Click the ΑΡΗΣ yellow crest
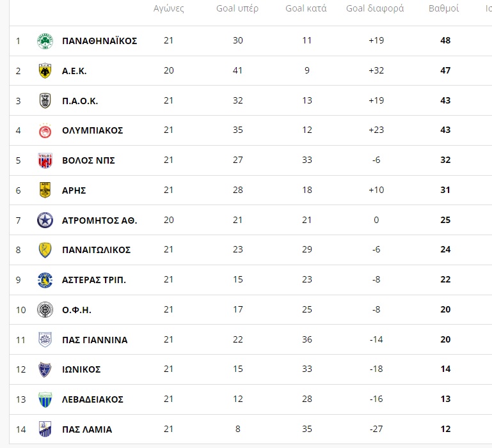Viewport: 492px width, 448px height. coord(45,190)
